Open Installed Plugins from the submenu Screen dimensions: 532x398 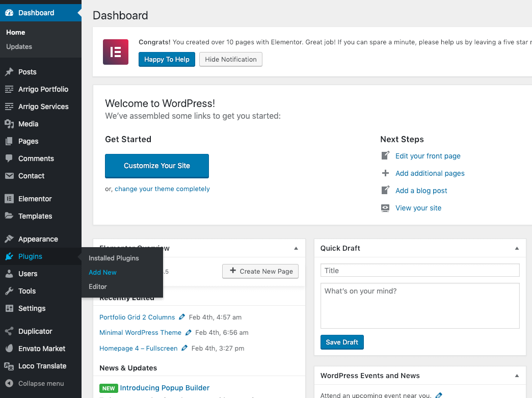114,258
